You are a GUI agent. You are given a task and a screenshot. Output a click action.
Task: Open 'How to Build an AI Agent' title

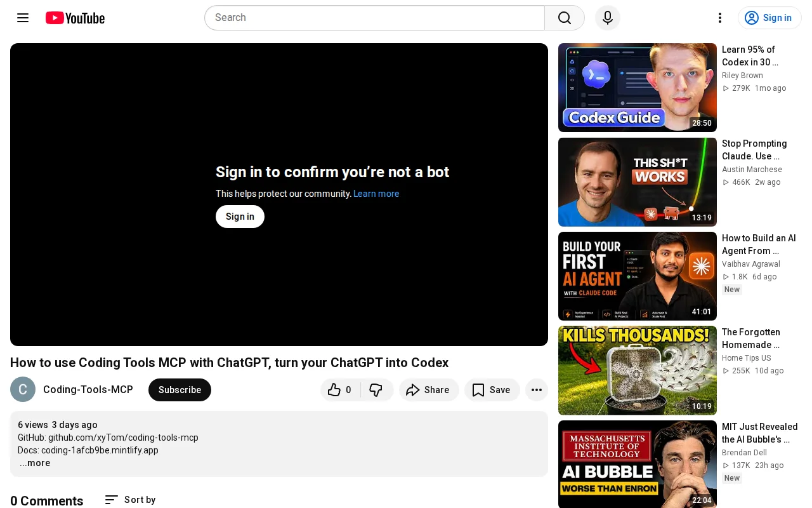(759, 244)
